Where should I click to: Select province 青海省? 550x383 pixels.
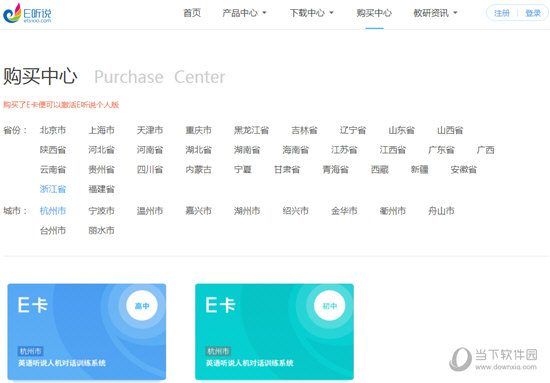(335, 169)
